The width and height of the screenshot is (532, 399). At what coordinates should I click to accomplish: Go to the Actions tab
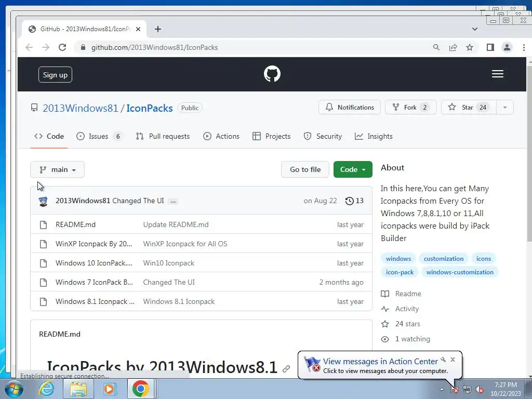[221, 137]
